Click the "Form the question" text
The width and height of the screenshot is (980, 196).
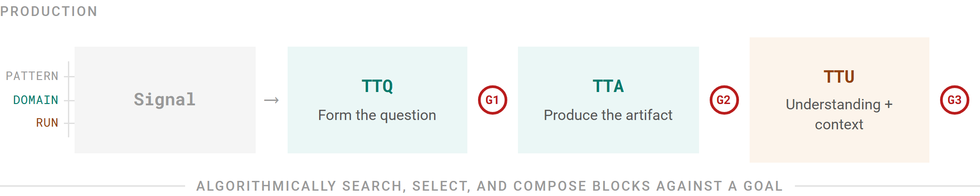pos(377,115)
